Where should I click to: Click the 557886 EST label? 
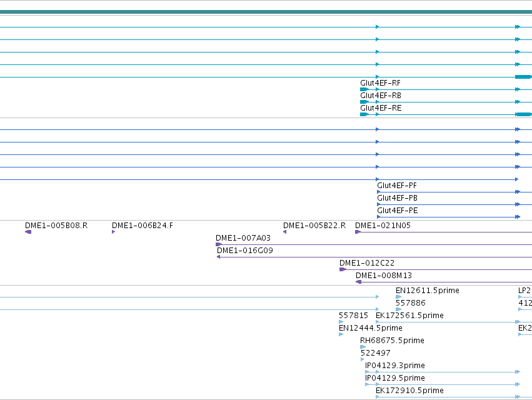pos(411,303)
